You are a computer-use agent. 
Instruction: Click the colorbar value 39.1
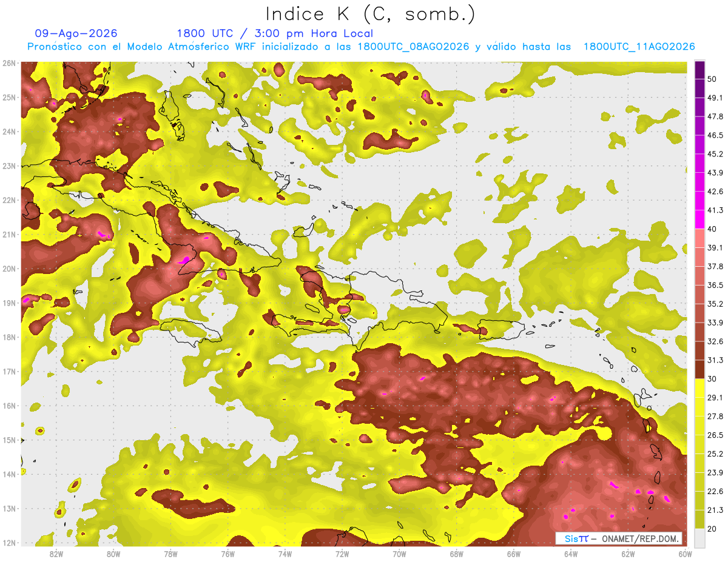click(715, 247)
